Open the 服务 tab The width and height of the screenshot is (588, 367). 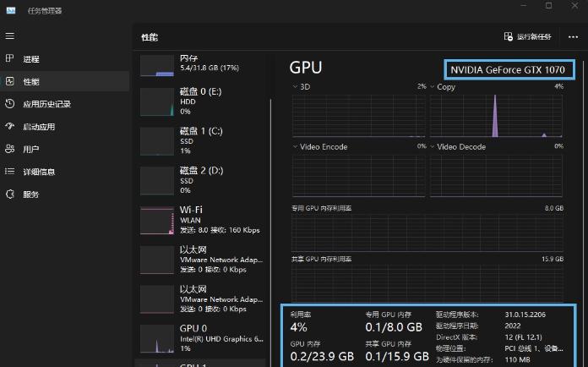click(x=65, y=194)
